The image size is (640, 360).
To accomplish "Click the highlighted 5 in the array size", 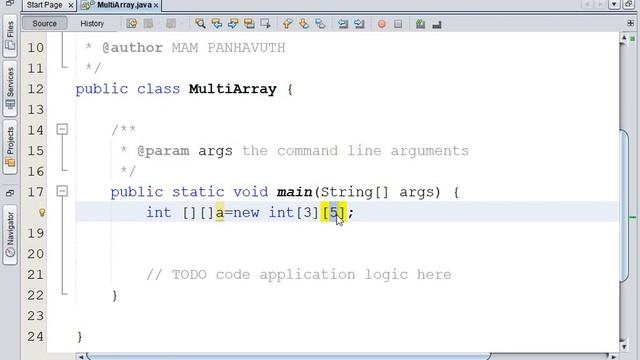I will 334,213.
